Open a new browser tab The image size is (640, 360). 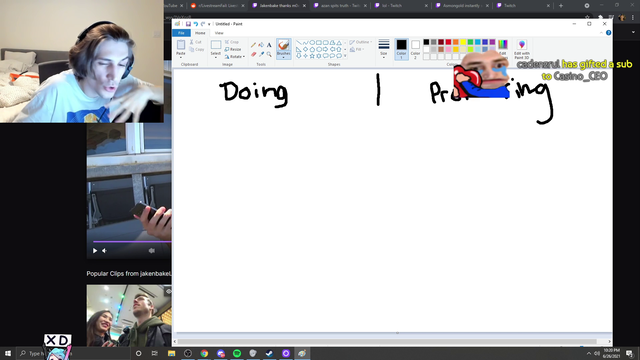pyautogui.click(x=561, y=6)
